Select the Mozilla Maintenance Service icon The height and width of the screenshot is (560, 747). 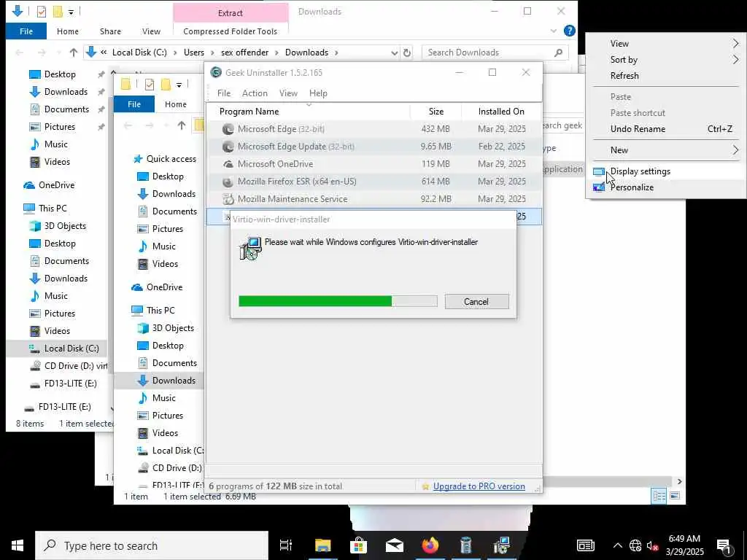tap(228, 199)
